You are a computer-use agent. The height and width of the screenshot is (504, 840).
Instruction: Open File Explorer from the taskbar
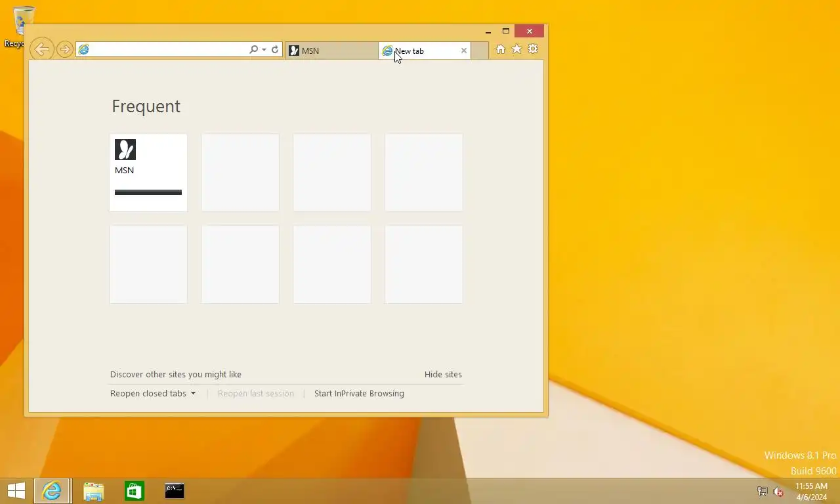[x=93, y=491]
